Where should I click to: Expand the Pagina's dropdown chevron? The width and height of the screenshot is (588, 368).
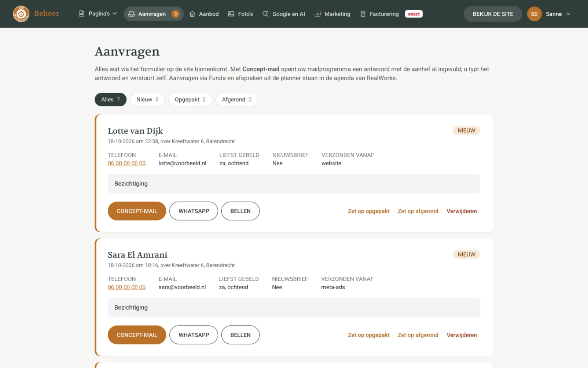[x=115, y=14]
